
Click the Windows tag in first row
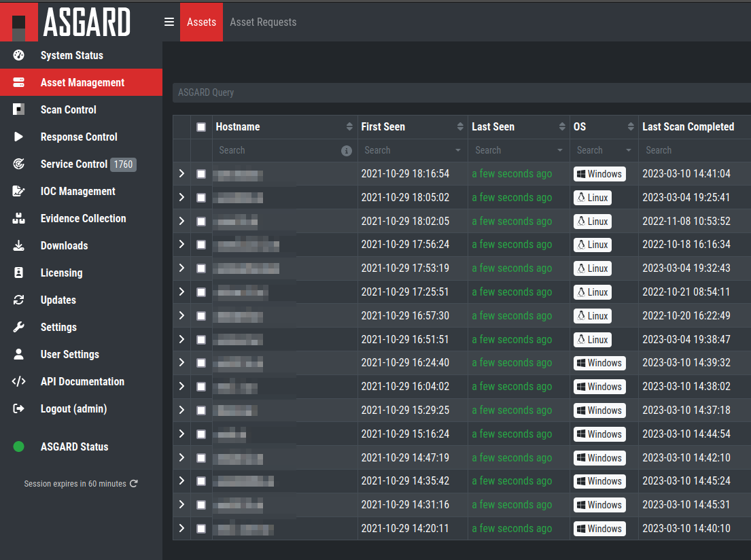pos(599,174)
